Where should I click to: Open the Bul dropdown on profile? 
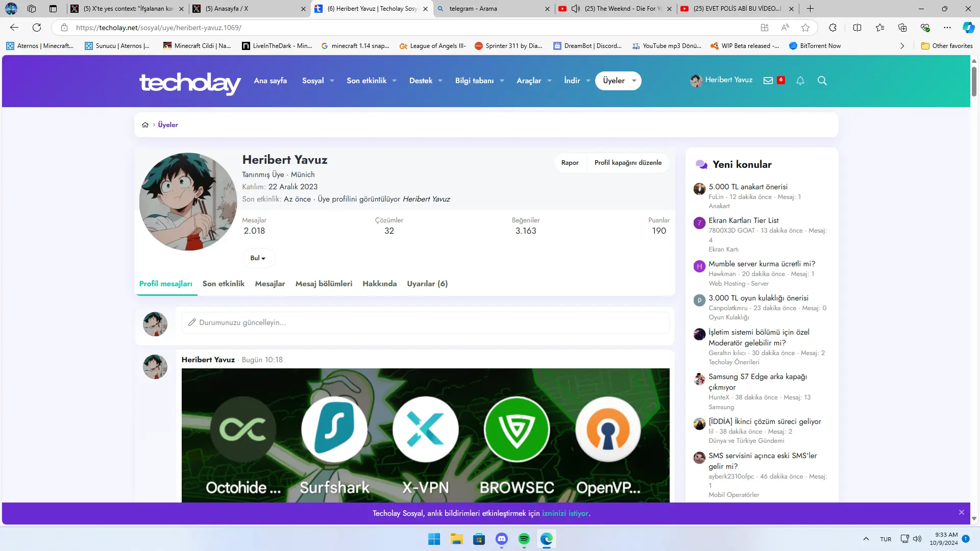[x=258, y=258]
